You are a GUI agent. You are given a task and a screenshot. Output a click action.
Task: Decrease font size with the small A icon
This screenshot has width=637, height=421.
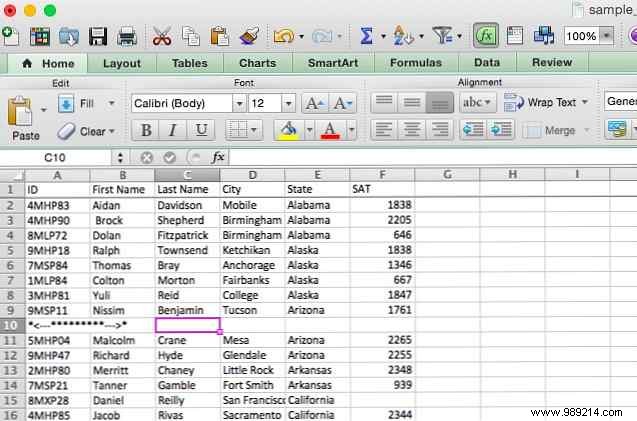pos(343,103)
